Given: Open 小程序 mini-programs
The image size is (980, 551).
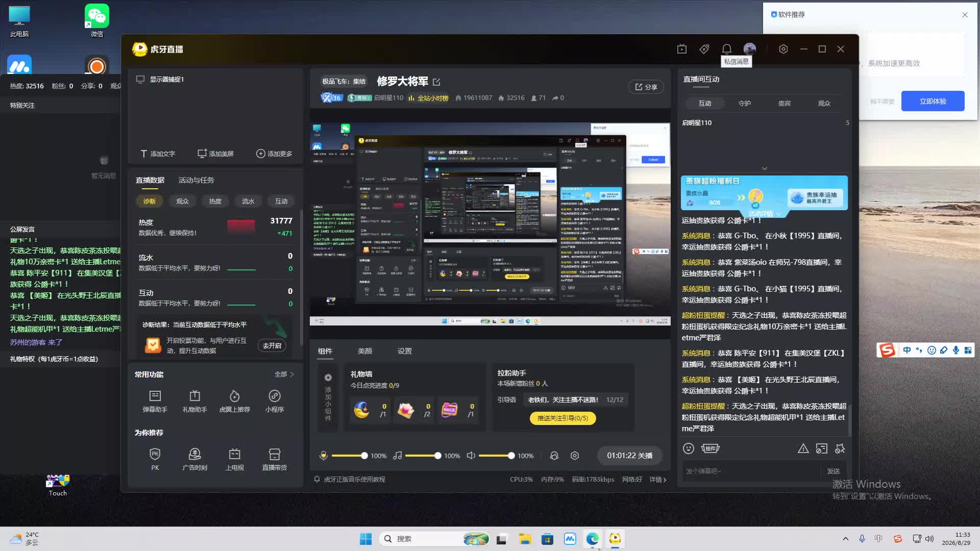Looking at the screenshot, I should [275, 402].
